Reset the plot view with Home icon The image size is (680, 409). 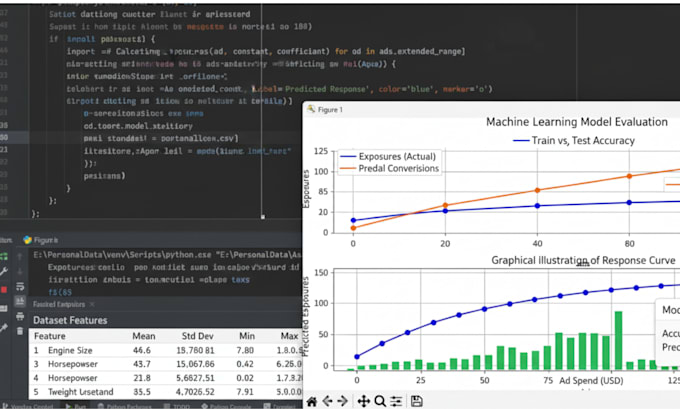[x=311, y=402]
